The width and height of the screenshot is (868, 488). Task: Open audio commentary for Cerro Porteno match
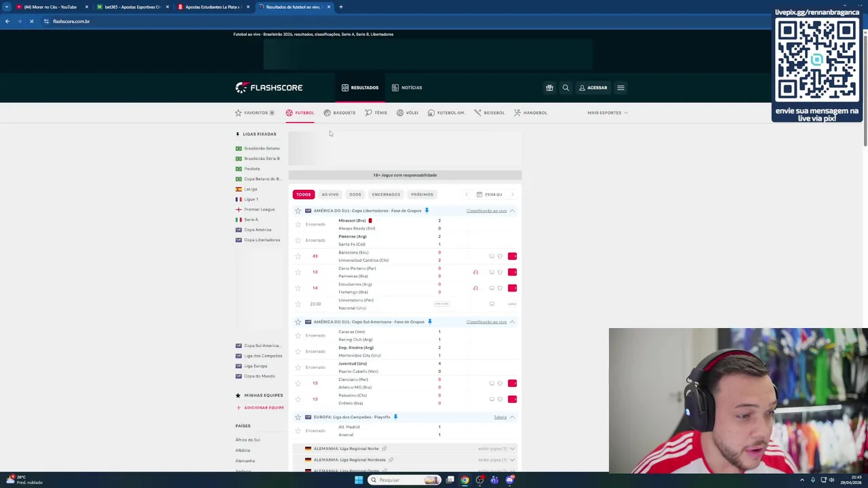pos(475,272)
